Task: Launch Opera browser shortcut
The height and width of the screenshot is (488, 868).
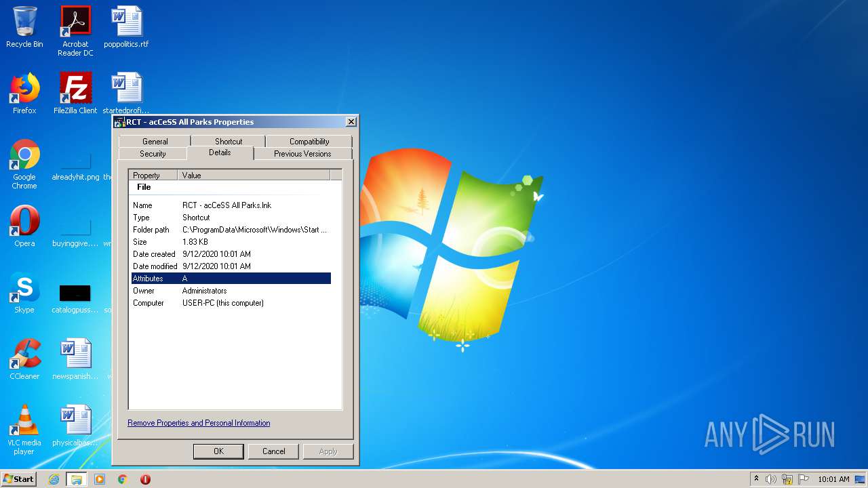Action: click(24, 226)
